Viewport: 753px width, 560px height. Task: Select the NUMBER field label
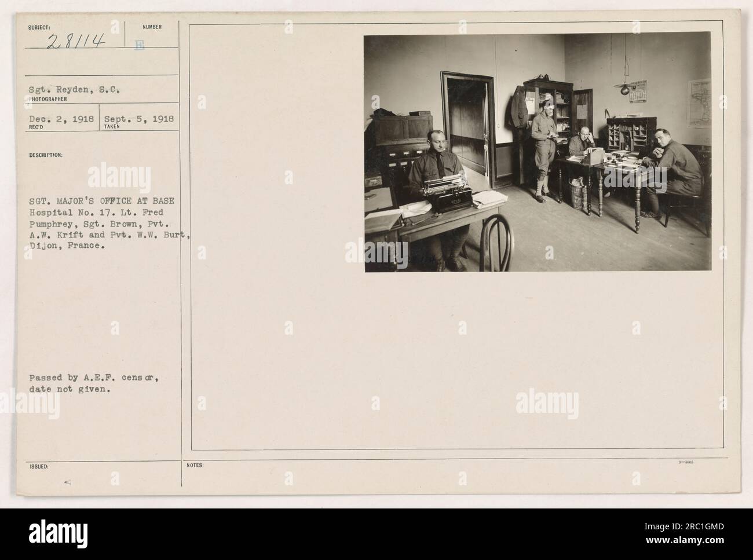153,27
